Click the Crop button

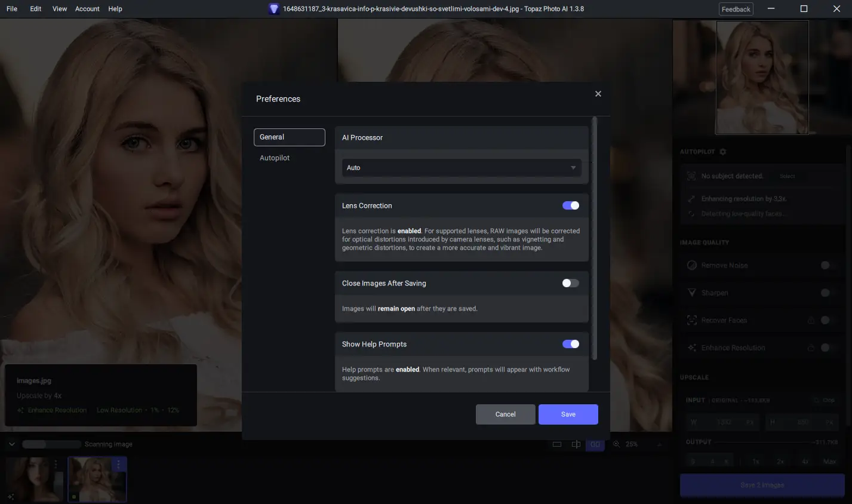pyautogui.click(x=825, y=400)
